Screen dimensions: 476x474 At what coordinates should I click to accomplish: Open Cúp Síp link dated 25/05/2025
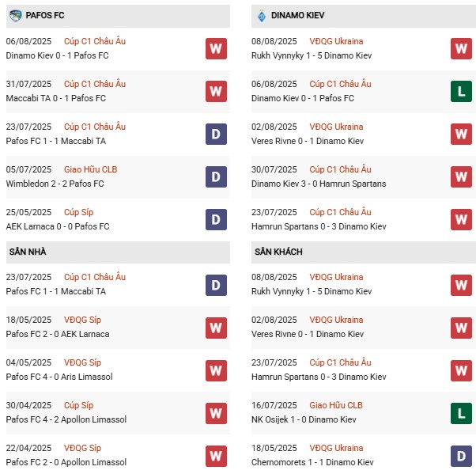tap(81, 212)
